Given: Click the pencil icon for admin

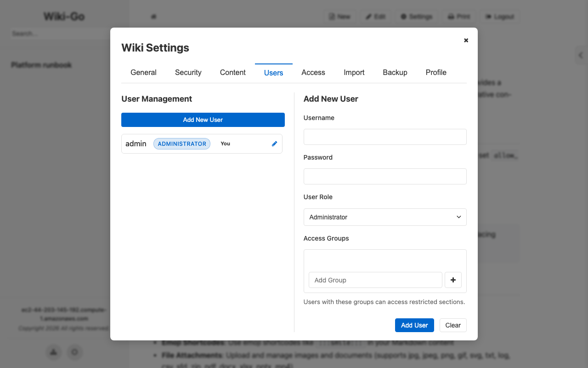Looking at the screenshot, I should click(x=274, y=144).
